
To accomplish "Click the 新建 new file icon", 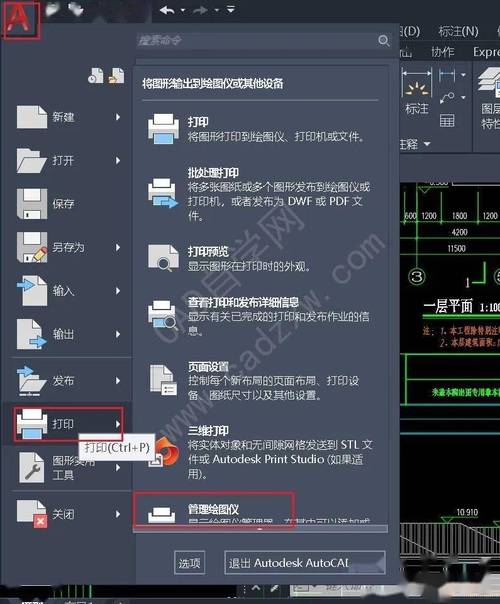I will point(32,117).
